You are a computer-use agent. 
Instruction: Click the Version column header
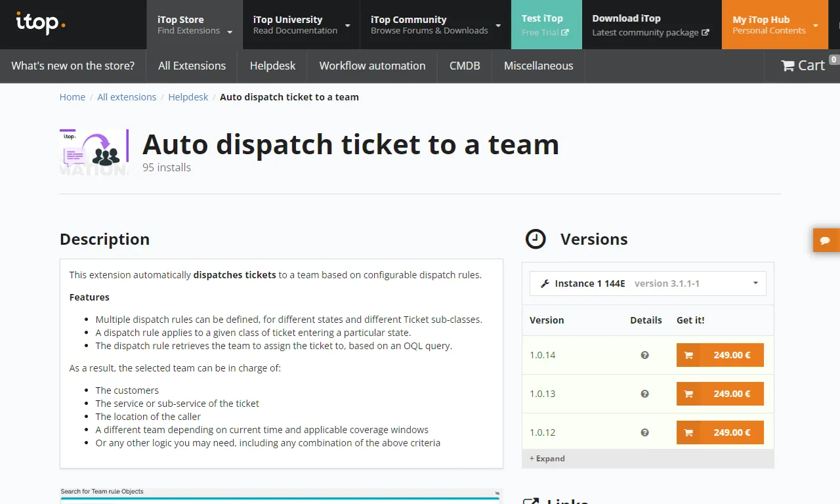point(547,320)
